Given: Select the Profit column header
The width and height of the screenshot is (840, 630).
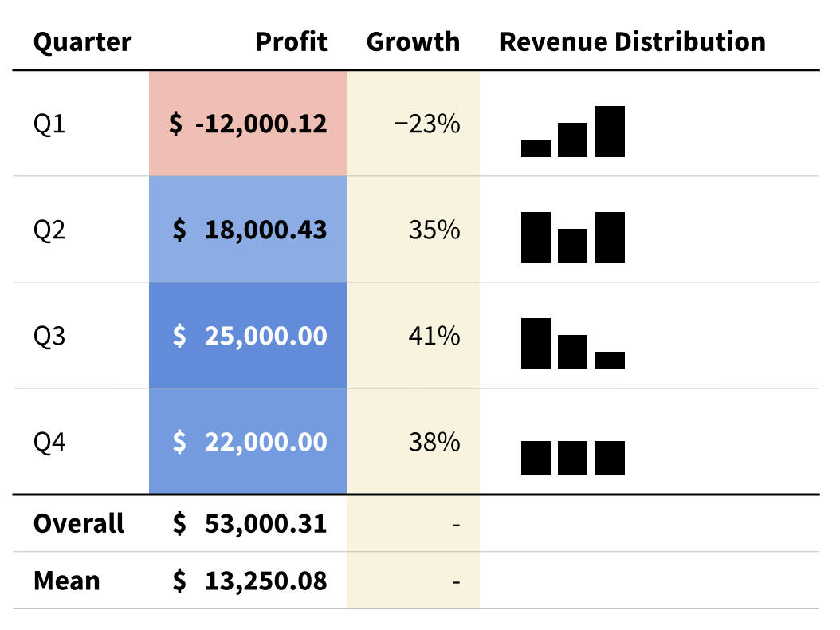Looking at the screenshot, I should (x=291, y=41).
